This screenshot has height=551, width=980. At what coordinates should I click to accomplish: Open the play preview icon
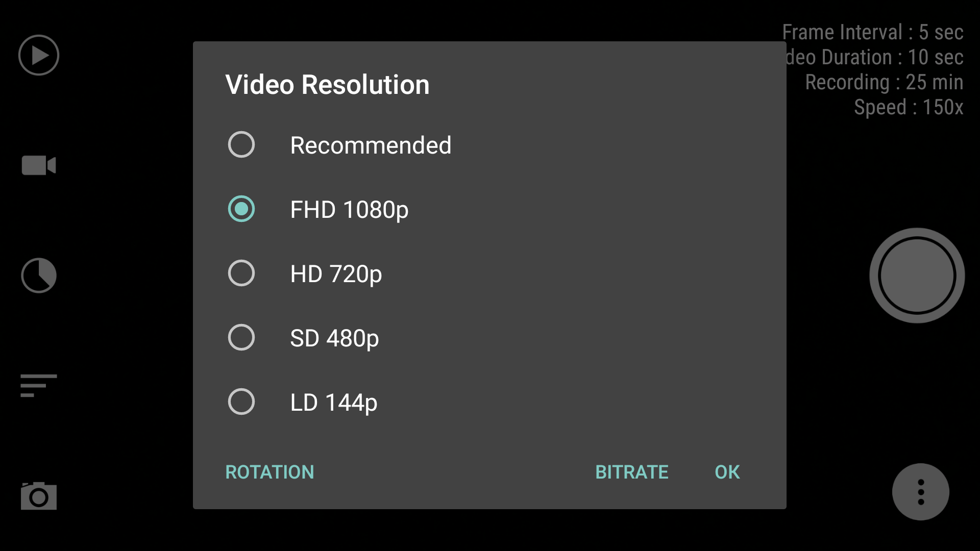point(39,55)
